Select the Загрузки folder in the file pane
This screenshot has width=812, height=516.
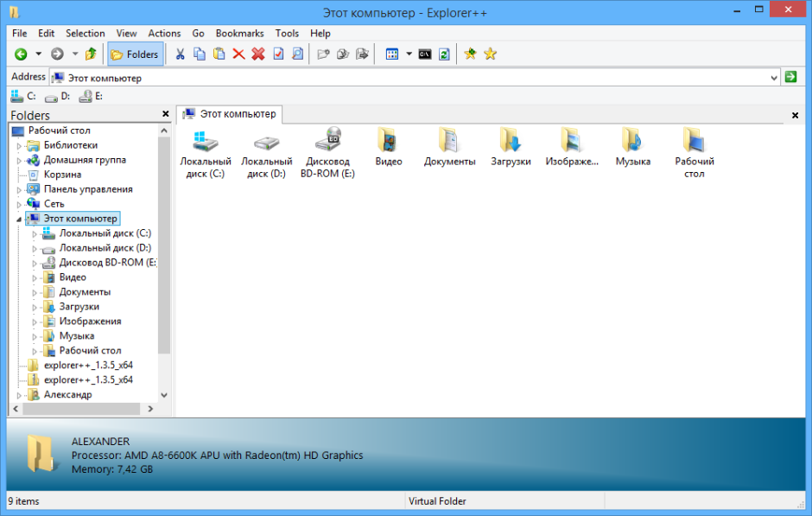click(511, 148)
